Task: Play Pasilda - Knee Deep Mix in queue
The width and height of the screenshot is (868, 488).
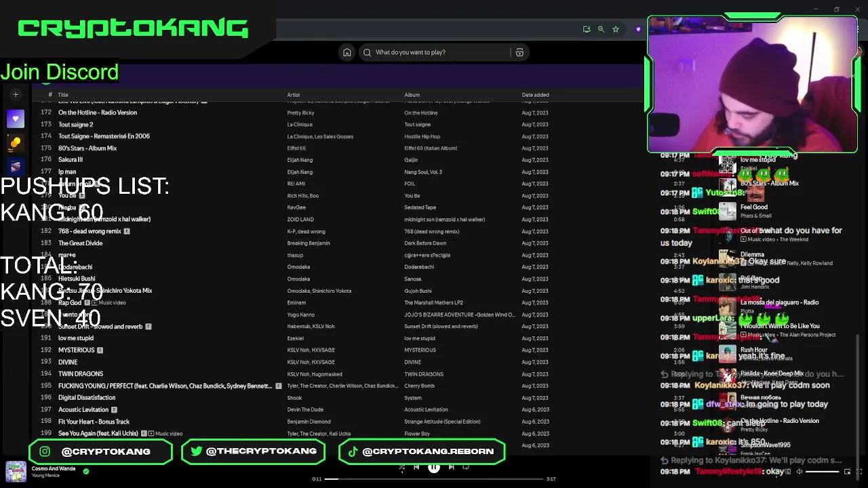Action: (x=772, y=373)
